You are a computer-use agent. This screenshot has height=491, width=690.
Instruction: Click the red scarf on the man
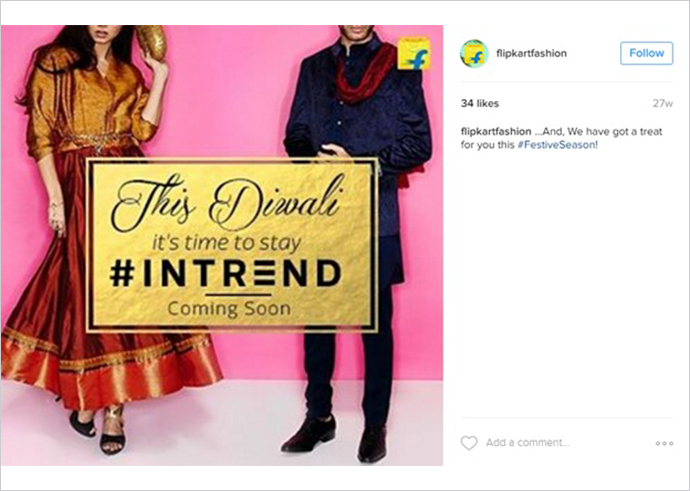point(365,75)
